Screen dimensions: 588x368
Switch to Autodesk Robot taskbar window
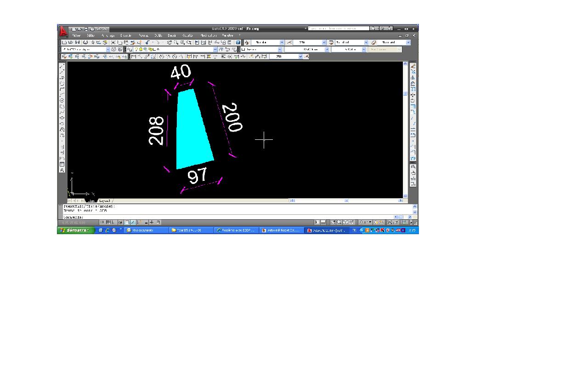coord(282,230)
